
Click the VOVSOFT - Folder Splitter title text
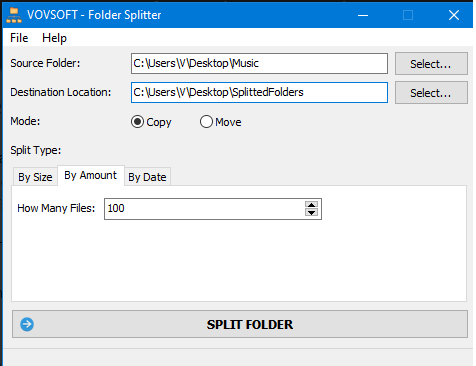point(94,15)
